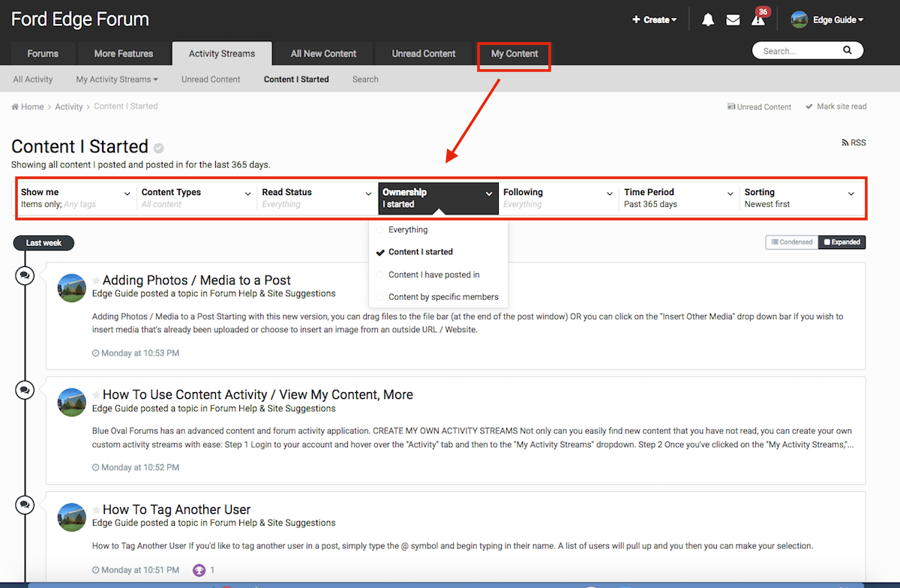Screen dimensions: 900x588
Task: Click the topic icon beside How To Tag Another User
Action: 25,505
